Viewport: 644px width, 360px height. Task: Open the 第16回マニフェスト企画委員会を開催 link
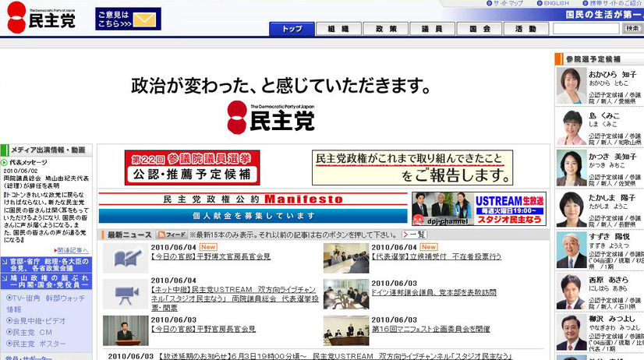[431, 329]
